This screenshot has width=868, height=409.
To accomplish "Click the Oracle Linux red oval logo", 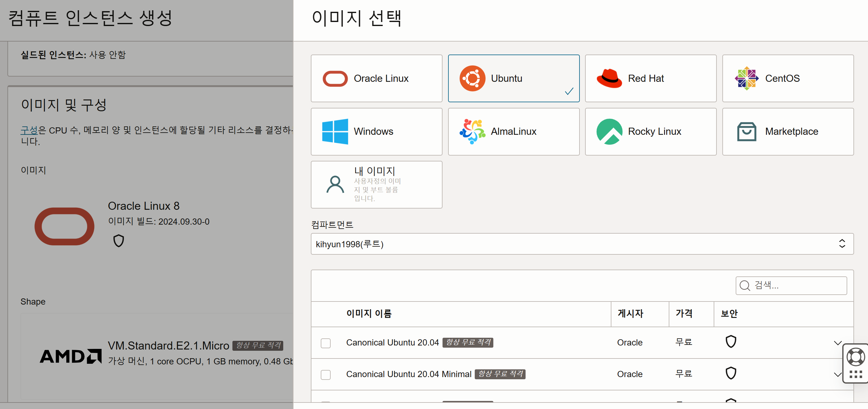I will [335, 78].
